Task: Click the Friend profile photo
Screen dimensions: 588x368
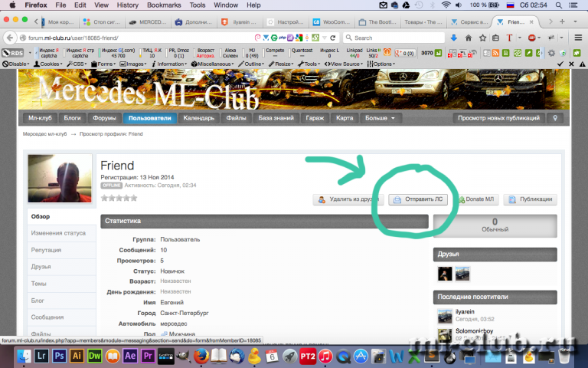Action: point(60,179)
